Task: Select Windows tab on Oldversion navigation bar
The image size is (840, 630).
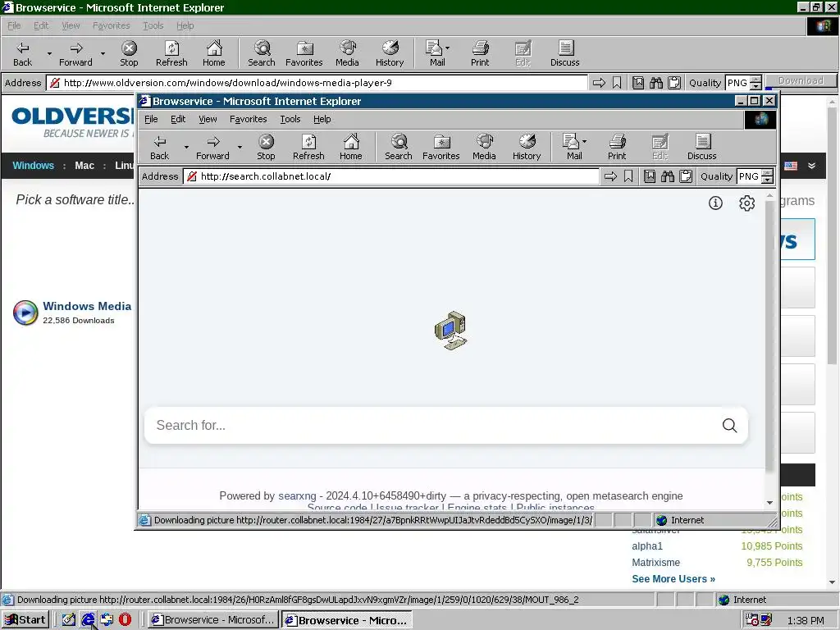Action: tap(33, 166)
